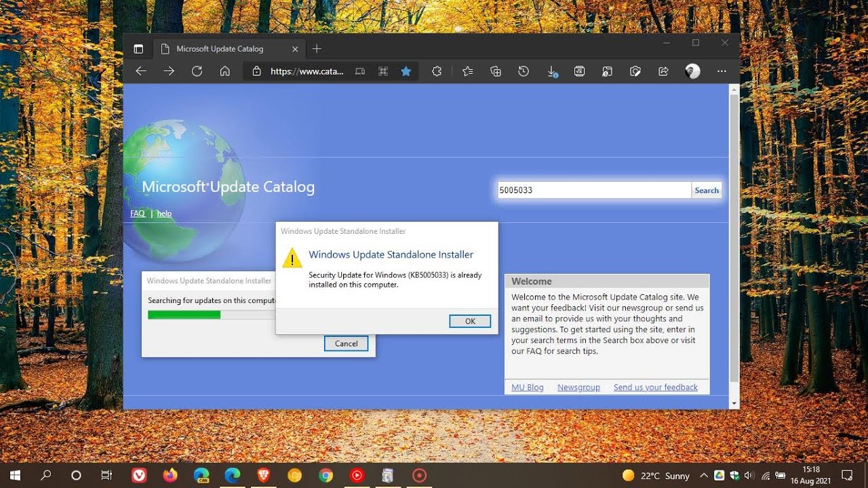This screenshot has height=488, width=868.
Task: Open the help link
Action: (164, 213)
